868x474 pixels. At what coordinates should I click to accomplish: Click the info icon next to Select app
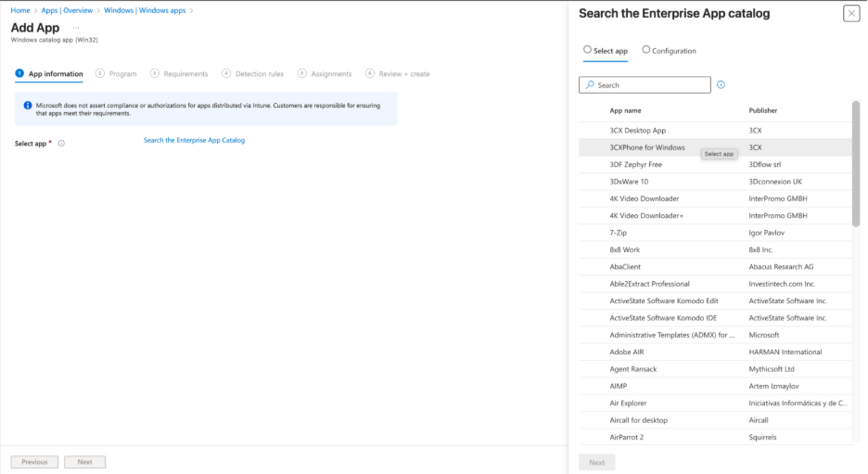[61, 144]
